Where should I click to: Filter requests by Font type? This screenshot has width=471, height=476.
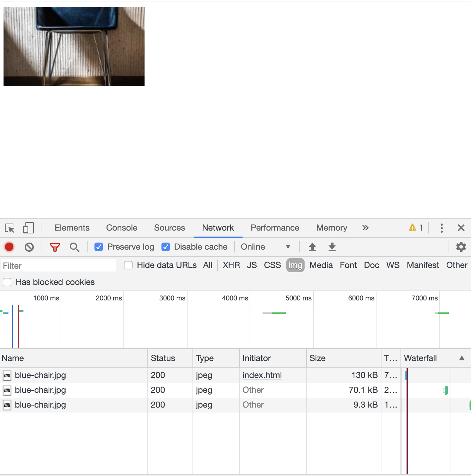pyautogui.click(x=348, y=265)
